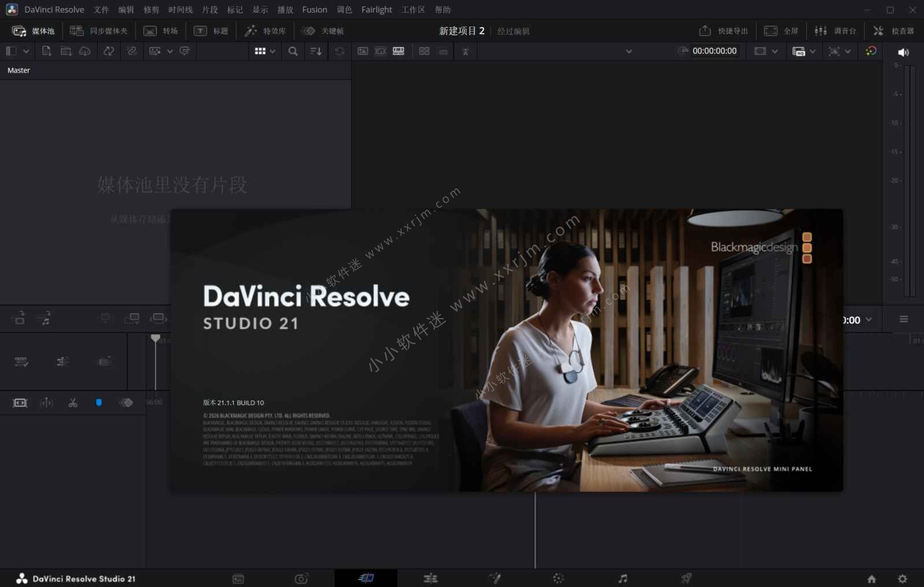
Task: Switch to the Color page icon
Action: (x=558, y=579)
